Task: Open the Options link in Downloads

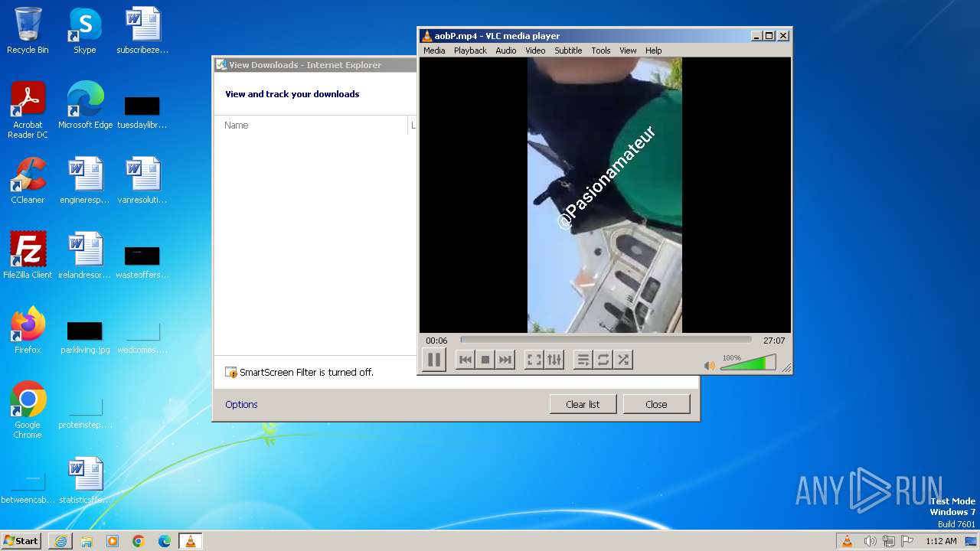Action: 241,404
